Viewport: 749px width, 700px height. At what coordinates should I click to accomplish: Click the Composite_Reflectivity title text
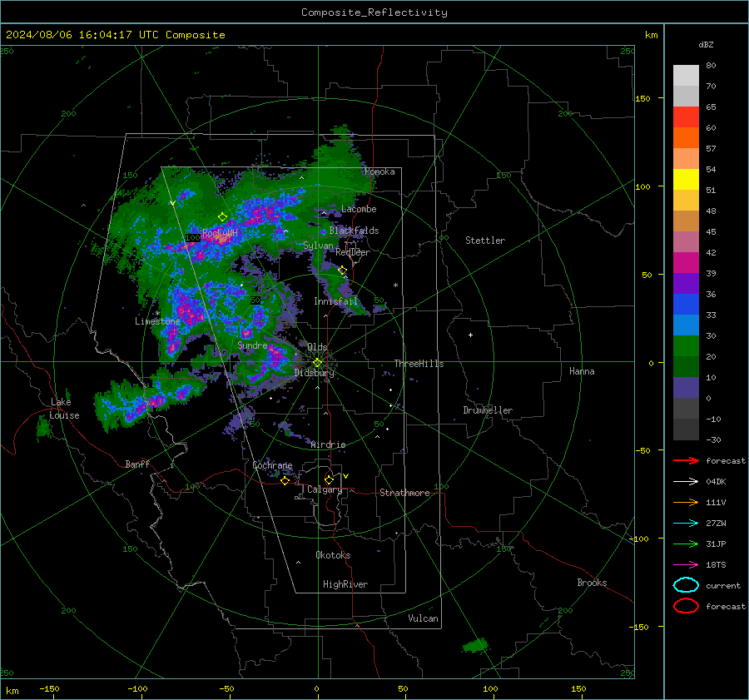click(374, 12)
